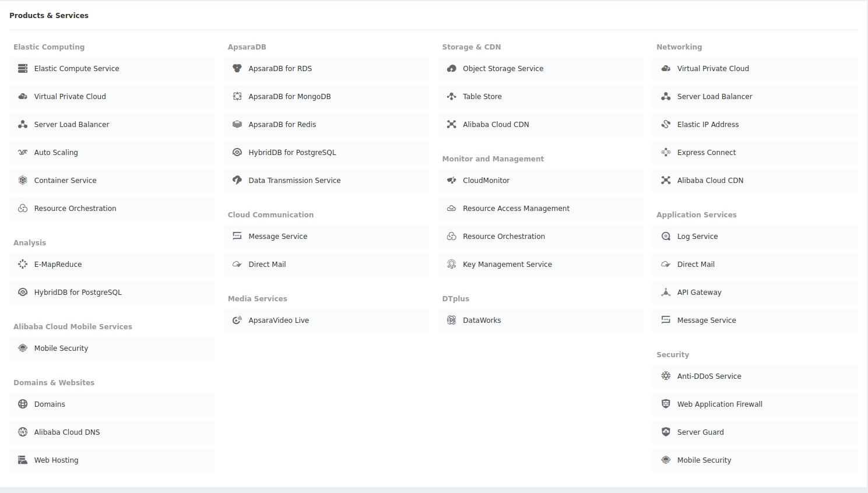This screenshot has width=868, height=493.
Task: Click the Data Transmission Service icon
Action: 237,181
